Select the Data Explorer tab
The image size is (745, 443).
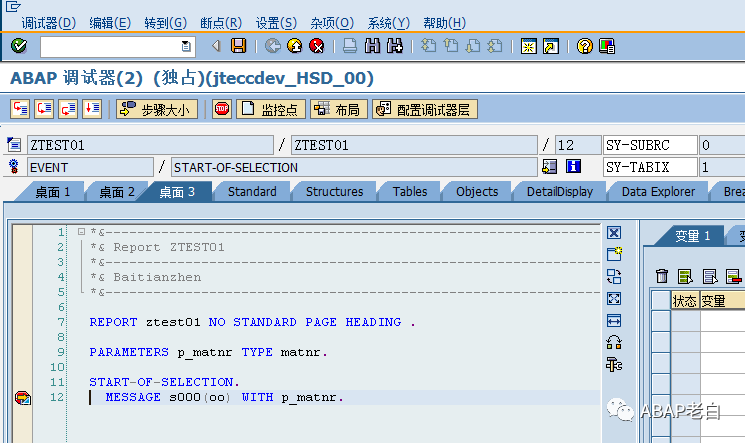click(658, 192)
